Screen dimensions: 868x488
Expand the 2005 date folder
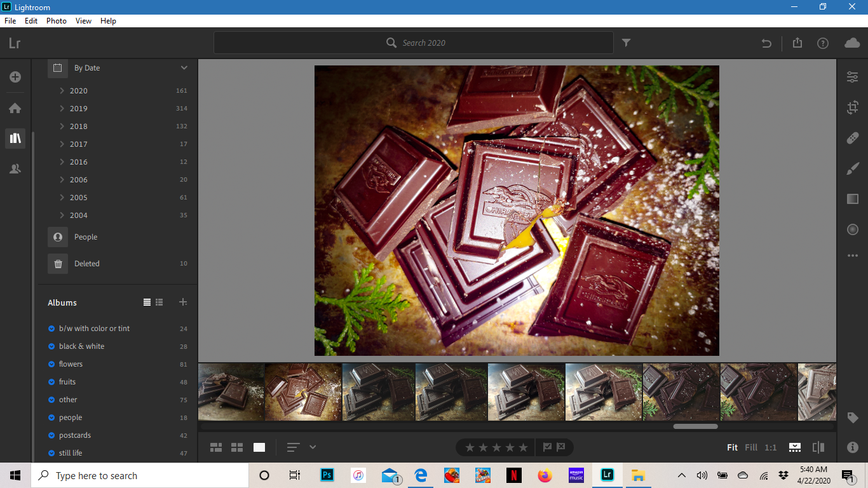[62, 198]
